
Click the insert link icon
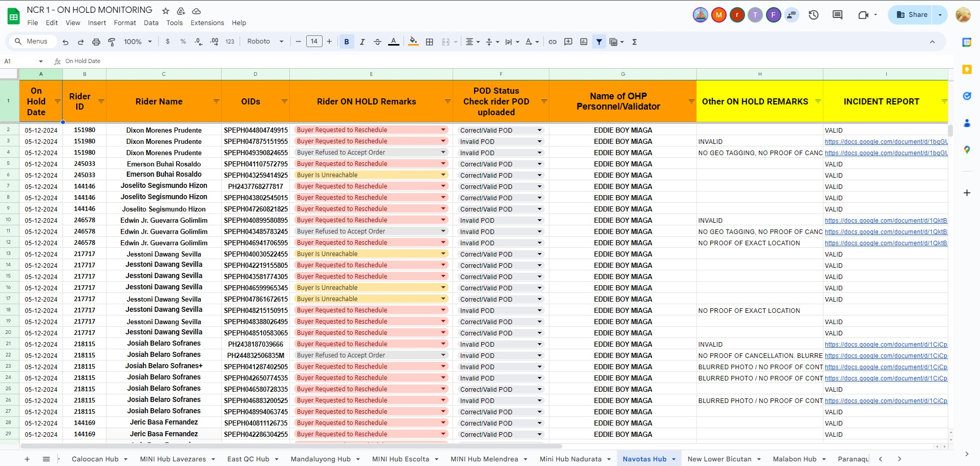coord(552,42)
